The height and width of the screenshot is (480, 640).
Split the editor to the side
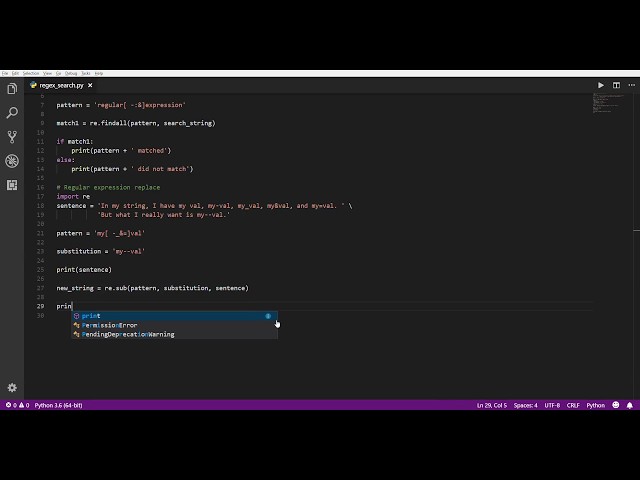(x=616, y=85)
